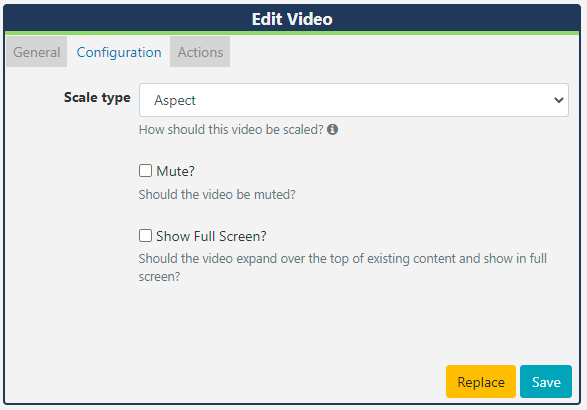Save the video settings
The width and height of the screenshot is (587, 410).
tap(546, 382)
